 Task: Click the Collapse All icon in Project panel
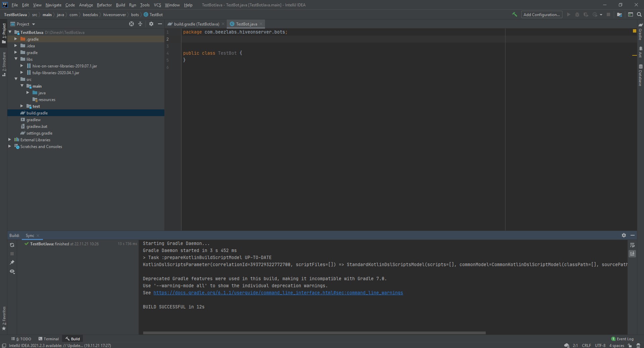[140, 24]
